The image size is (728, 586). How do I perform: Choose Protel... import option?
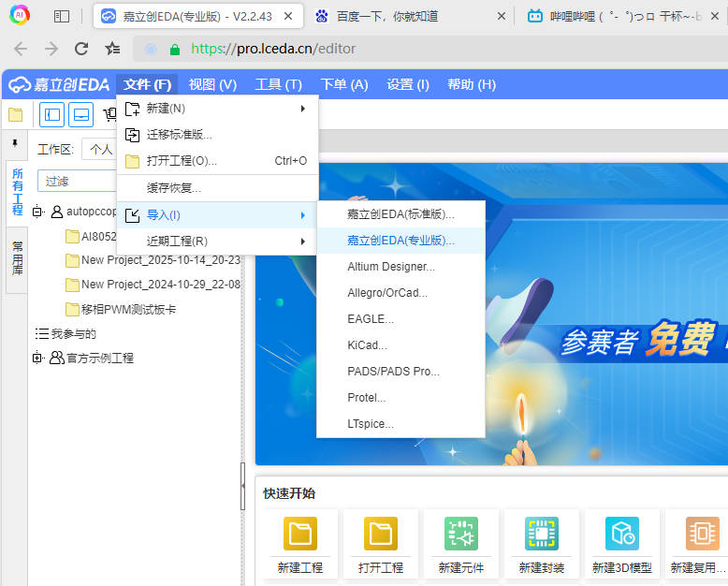(x=400, y=398)
